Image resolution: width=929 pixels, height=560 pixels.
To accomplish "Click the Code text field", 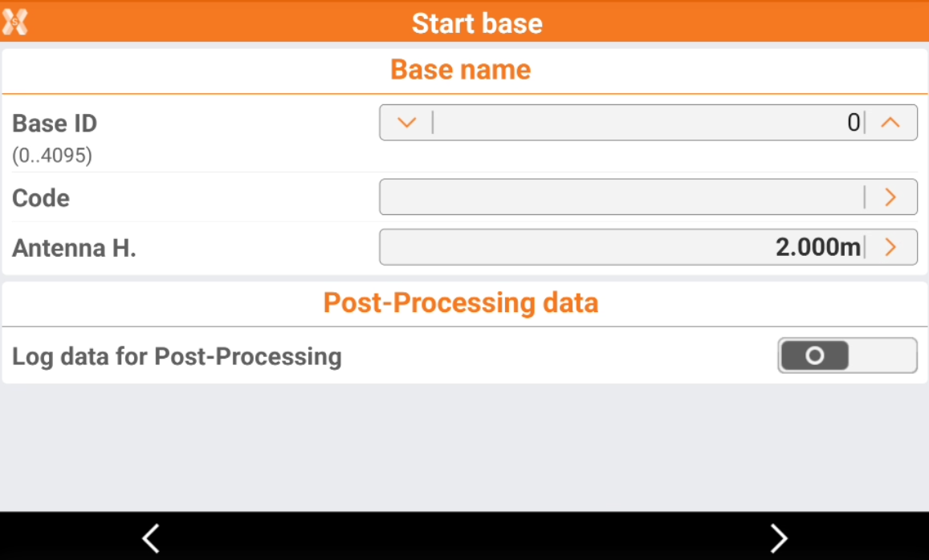I will point(621,197).
